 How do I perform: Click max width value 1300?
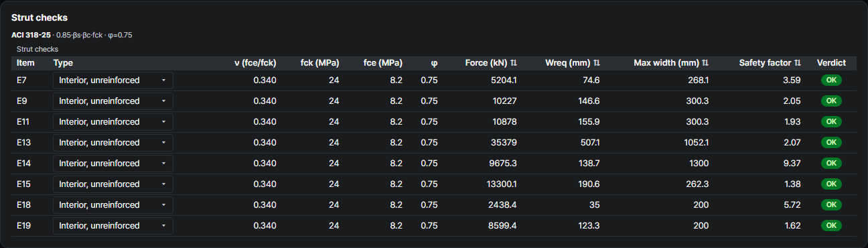(699, 164)
